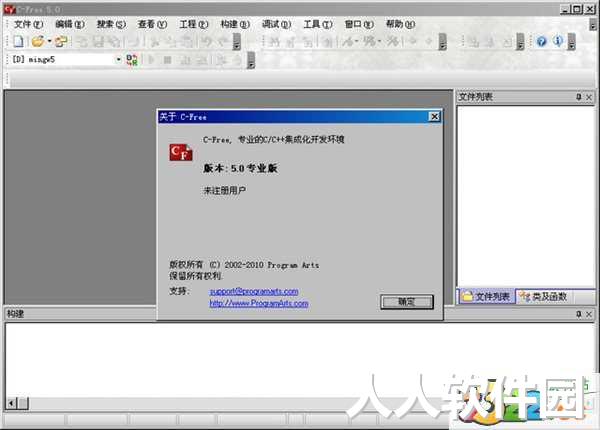This screenshot has height=430, width=600.
Task: Click the pushpin icon on the 构建 panel
Action: [579, 314]
